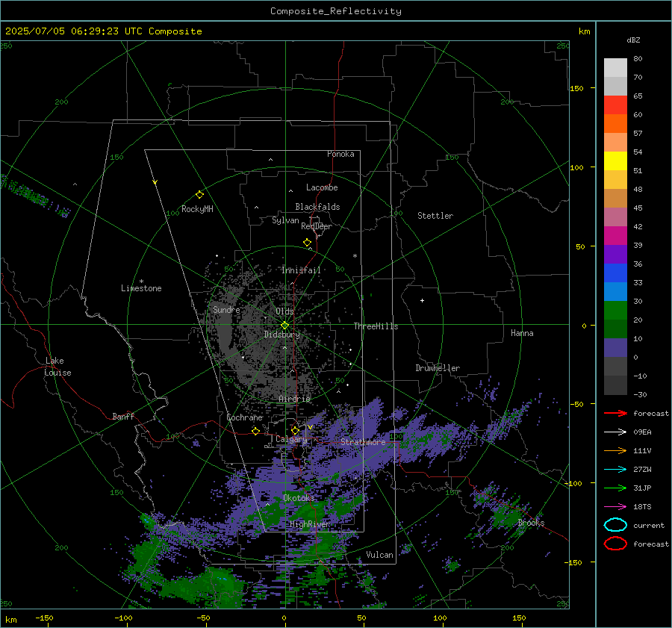Viewport: 672px width, 628px height.
Task: Click the cyan 27ZW arrow icon
Action: point(615,470)
